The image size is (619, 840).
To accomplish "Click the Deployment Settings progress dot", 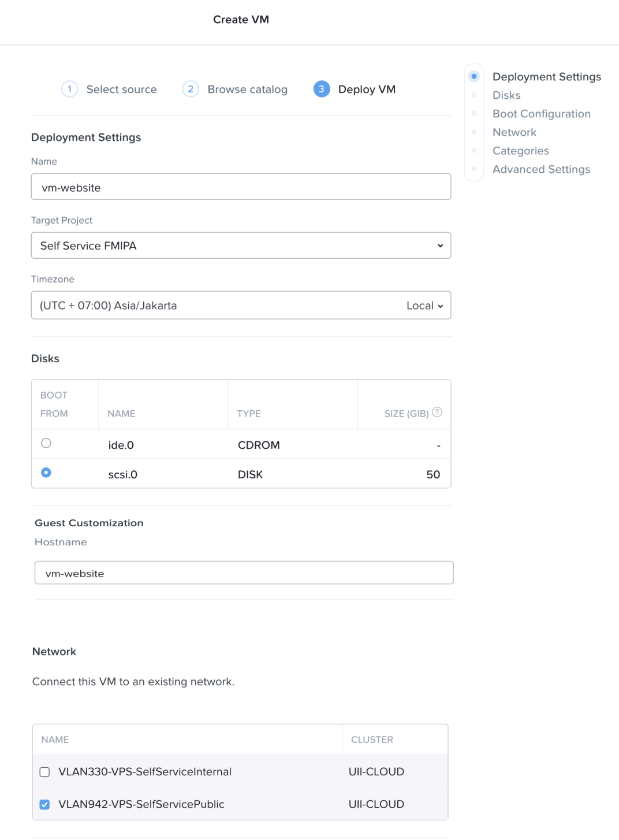I will pos(473,76).
